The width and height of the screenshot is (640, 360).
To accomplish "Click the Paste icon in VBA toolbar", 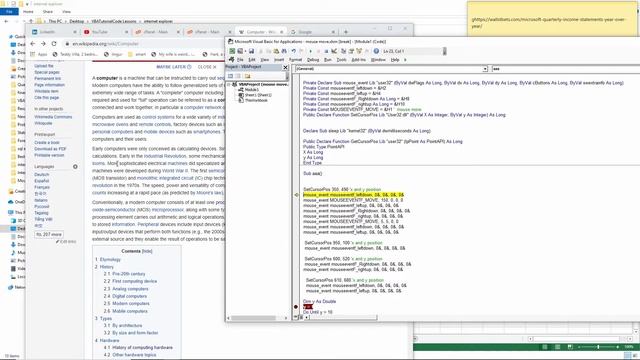I will click(x=276, y=51).
